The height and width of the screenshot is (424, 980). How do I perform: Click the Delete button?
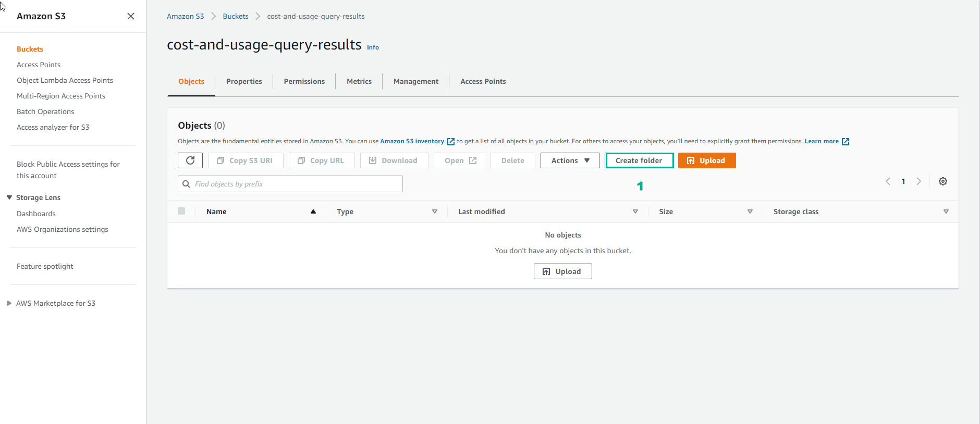[513, 160]
